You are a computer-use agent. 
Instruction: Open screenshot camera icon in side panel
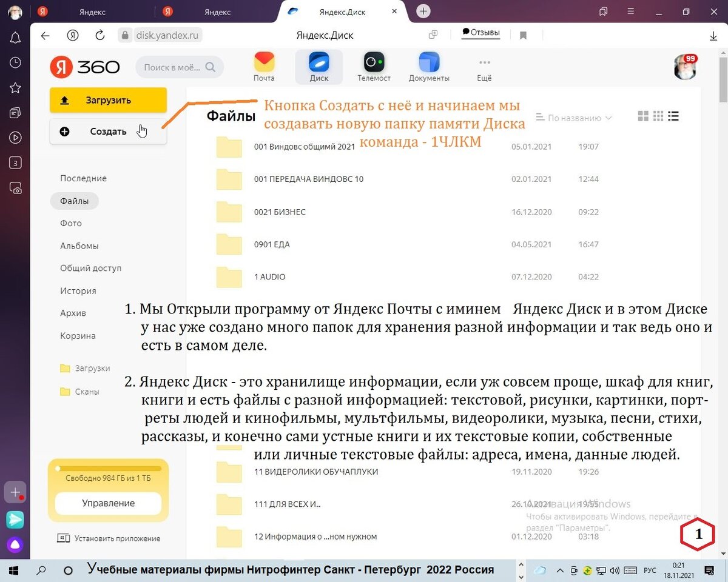15,188
